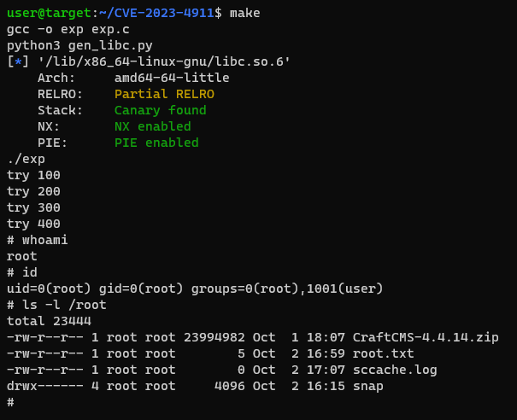Click the 'CraftCMS-4.4.14.zip' file name
The height and width of the screenshot is (420, 517).
426,337
